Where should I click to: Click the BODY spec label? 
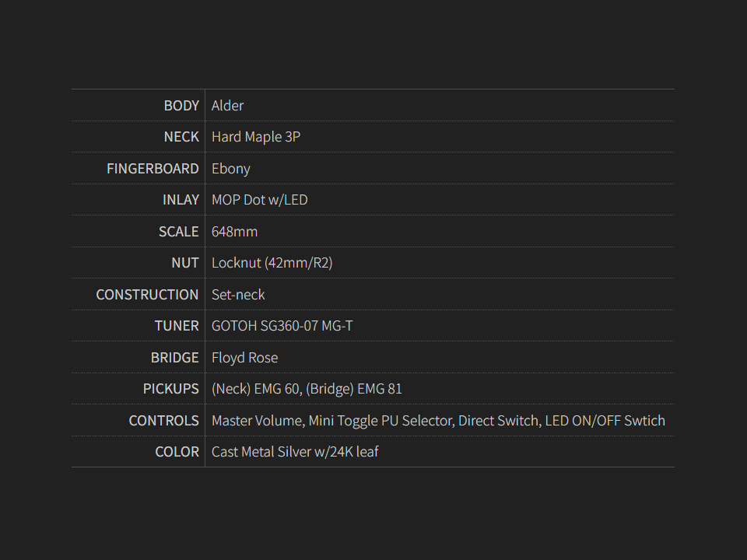[181, 106]
